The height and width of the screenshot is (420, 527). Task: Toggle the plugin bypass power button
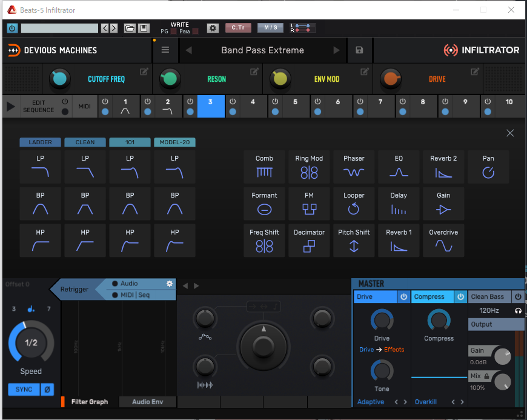(12, 28)
